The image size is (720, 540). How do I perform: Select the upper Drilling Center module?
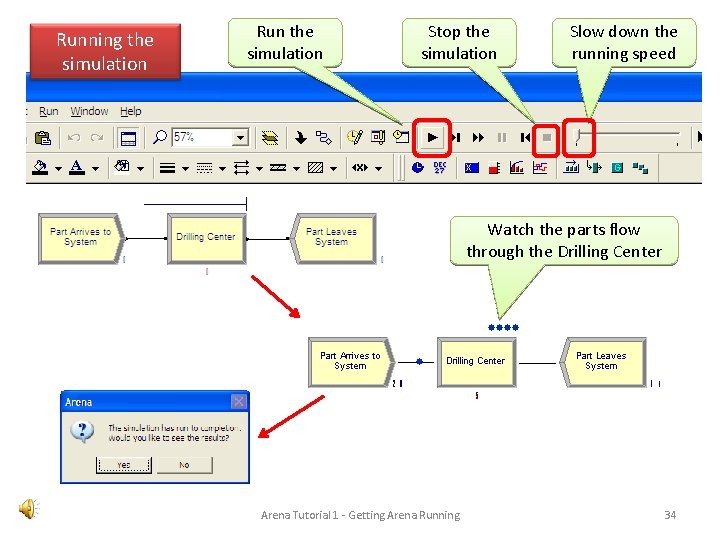coord(207,239)
